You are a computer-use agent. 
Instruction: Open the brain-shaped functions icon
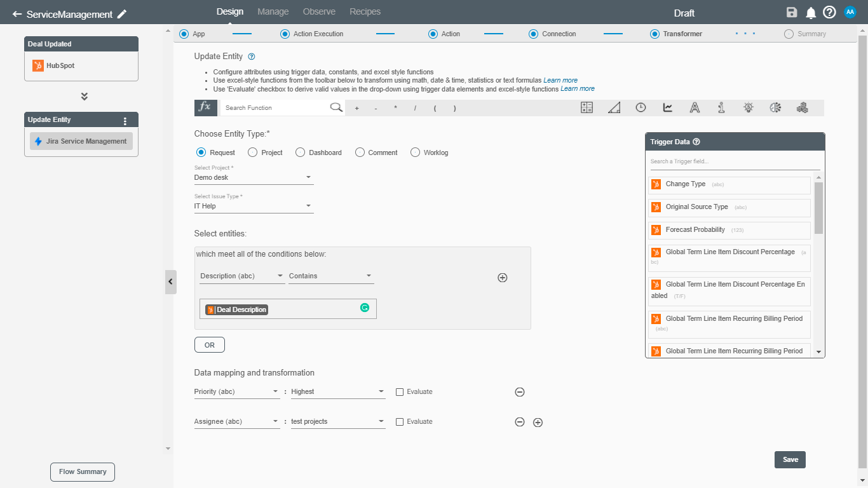pyautogui.click(x=775, y=107)
